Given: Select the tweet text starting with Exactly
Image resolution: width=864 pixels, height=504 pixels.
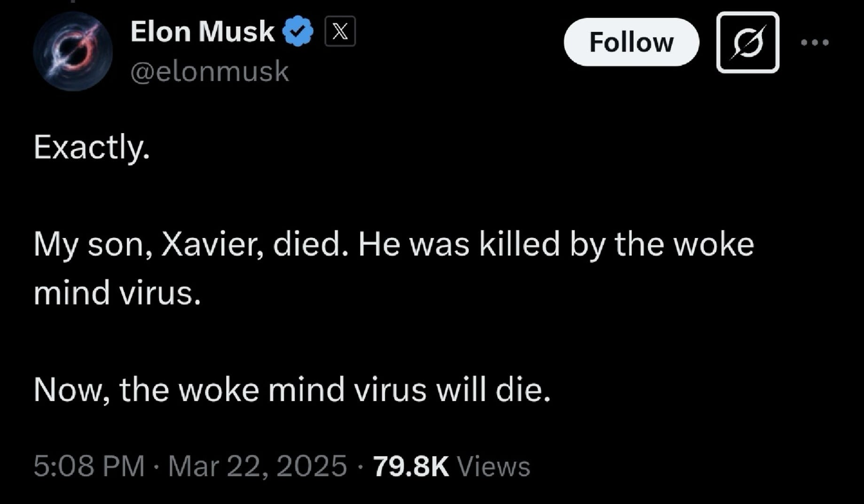Looking at the screenshot, I should pyautogui.click(x=92, y=147).
